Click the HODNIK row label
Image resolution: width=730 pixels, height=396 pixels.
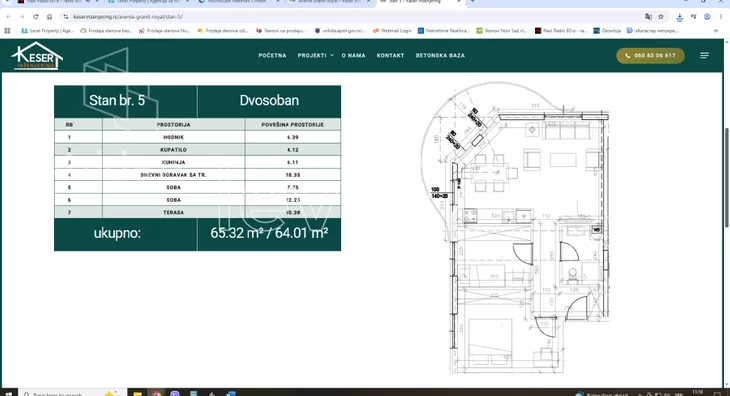click(x=174, y=137)
